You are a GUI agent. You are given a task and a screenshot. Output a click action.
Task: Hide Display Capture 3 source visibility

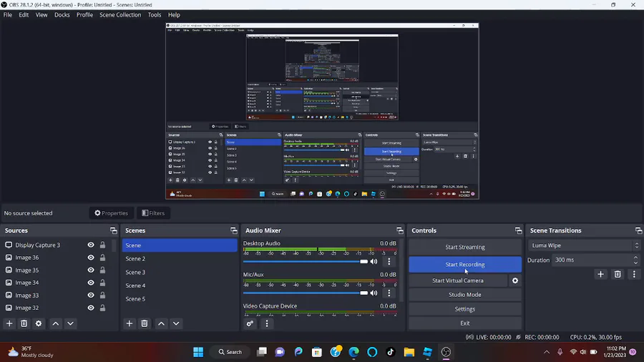point(91,245)
